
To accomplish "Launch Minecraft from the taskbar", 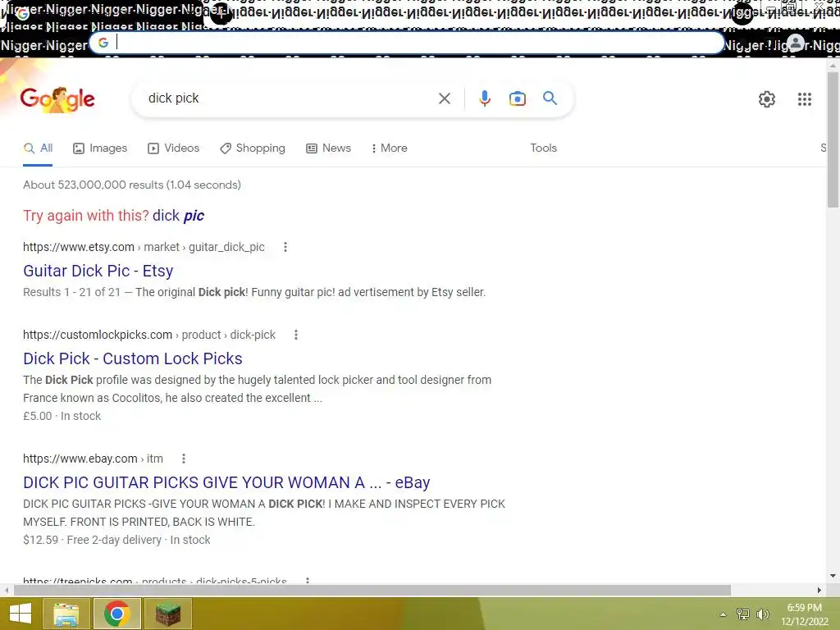I will (x=168, y=614).
